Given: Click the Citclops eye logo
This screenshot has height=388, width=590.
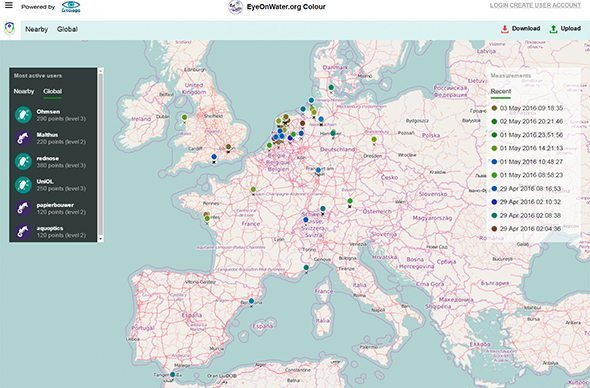Looking at the screenshot, I should pyautogui.click(x=71, y=7).
